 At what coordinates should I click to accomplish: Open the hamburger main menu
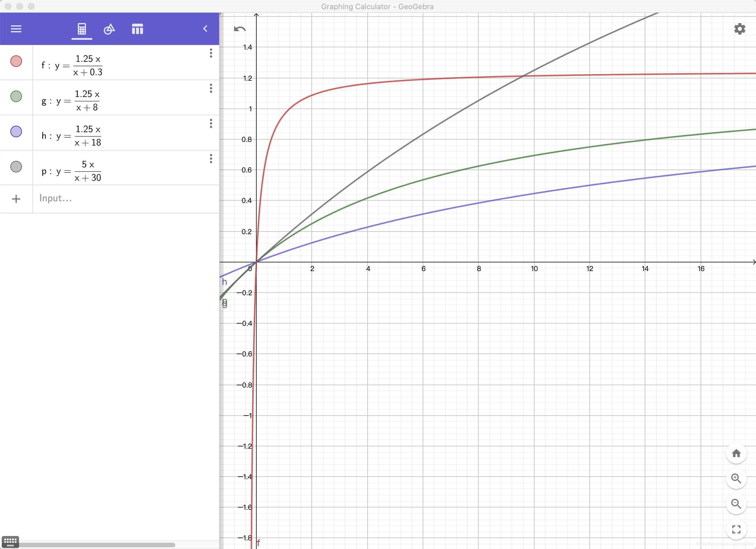pos(16,29)
